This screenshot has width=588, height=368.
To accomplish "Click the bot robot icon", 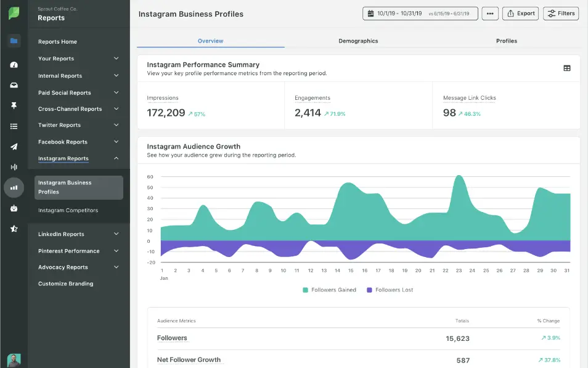I will (x=14, y=208).
